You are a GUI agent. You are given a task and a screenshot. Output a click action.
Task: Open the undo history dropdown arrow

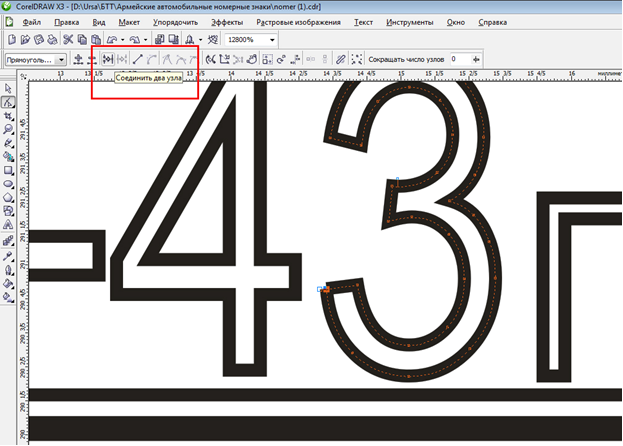click(x=122, y=40)
